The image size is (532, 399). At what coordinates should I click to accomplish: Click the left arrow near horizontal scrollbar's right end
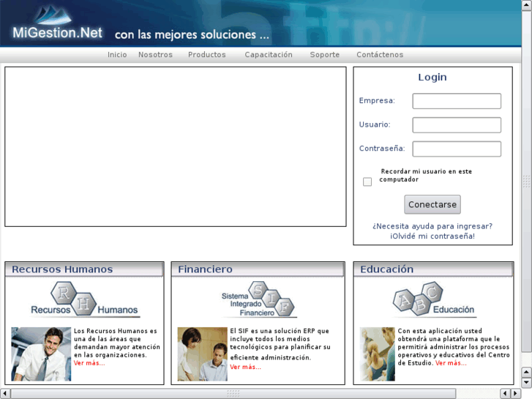tap(505, 394)
